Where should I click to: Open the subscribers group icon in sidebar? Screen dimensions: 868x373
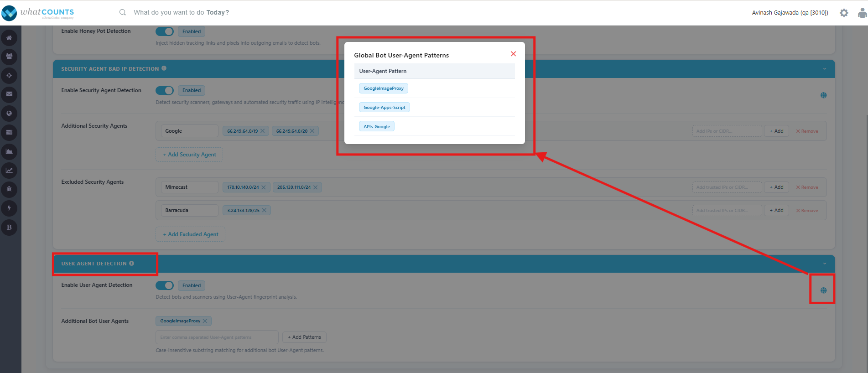tap(9, 57)
